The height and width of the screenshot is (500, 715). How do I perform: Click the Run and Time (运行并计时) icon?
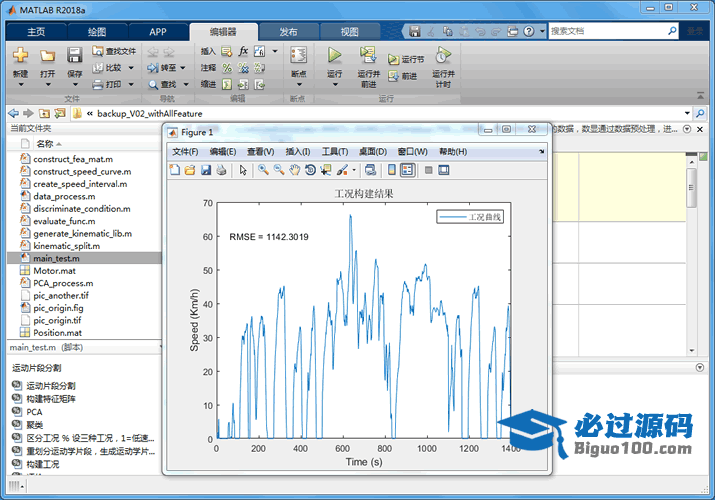click(x=442, y=55)
